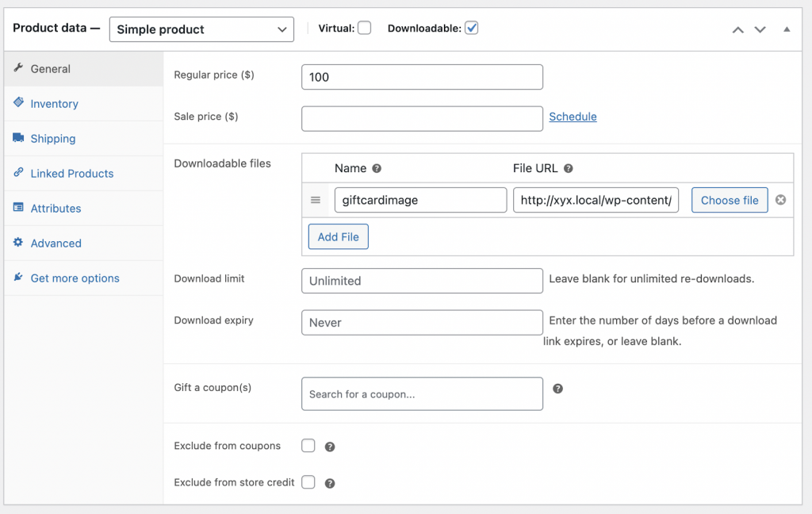The height and width of the screenshot is (514, 812).
Task: Move Product data panel up
Action: click(738, 29)
